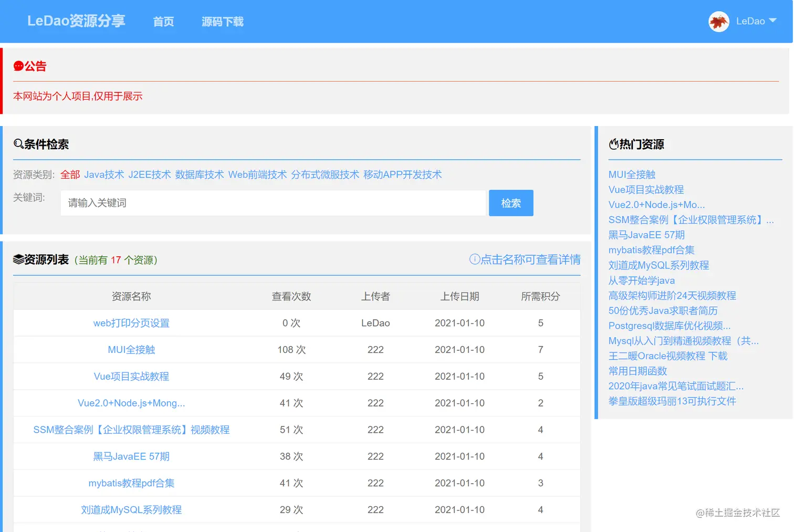
Task: Open mybatis教程pdf合集 in the resource table
Action: point(131,483)
